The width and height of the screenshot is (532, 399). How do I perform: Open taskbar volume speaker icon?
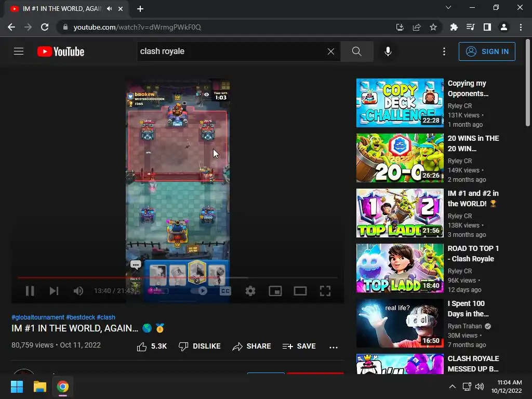click(480, 387)
